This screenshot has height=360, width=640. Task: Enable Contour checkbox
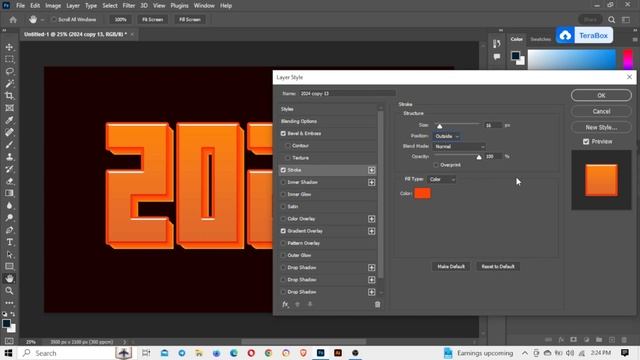[288, 146]
